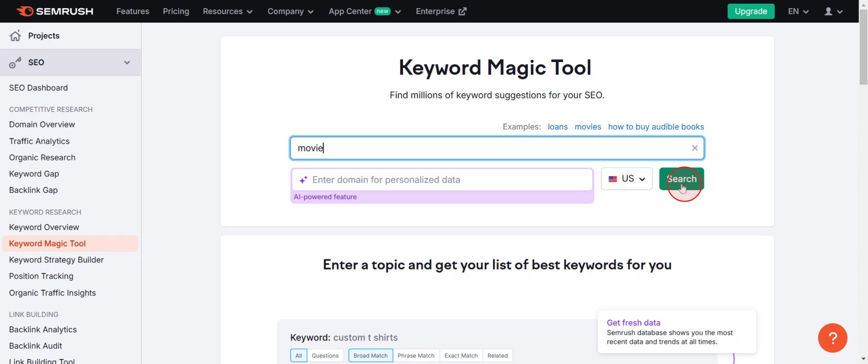Click the scrollbar down arrow
The width and height of the screenshot is (868, 364).
click(x=863, y=359)
